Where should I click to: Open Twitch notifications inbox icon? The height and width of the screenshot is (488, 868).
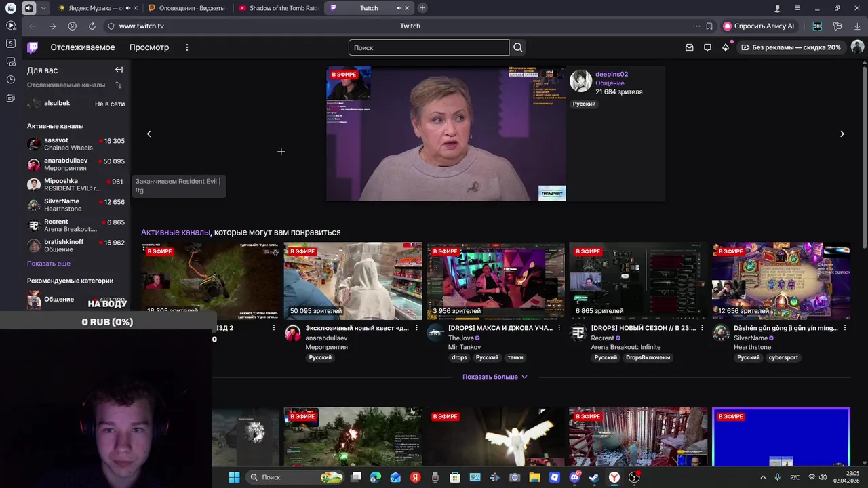[689, 47]
